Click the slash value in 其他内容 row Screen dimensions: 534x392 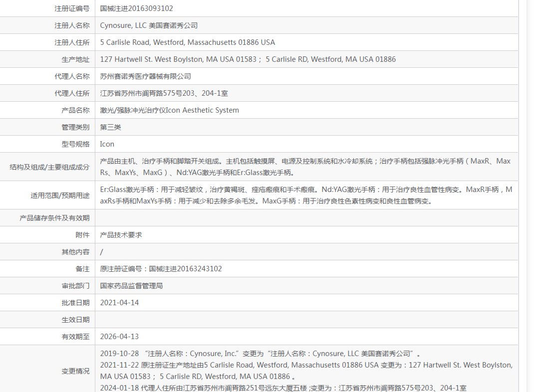click(x=101, y=252)
